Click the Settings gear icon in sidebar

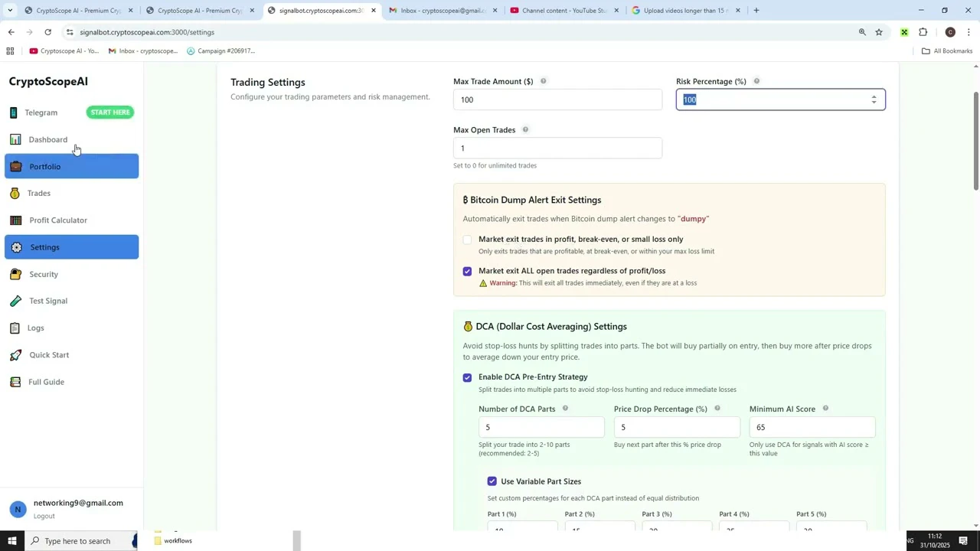pyautogui.click(x=17, y=247)
